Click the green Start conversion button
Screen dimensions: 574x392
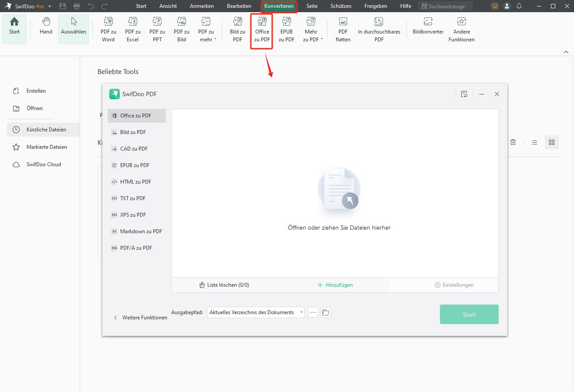point(469,315)
